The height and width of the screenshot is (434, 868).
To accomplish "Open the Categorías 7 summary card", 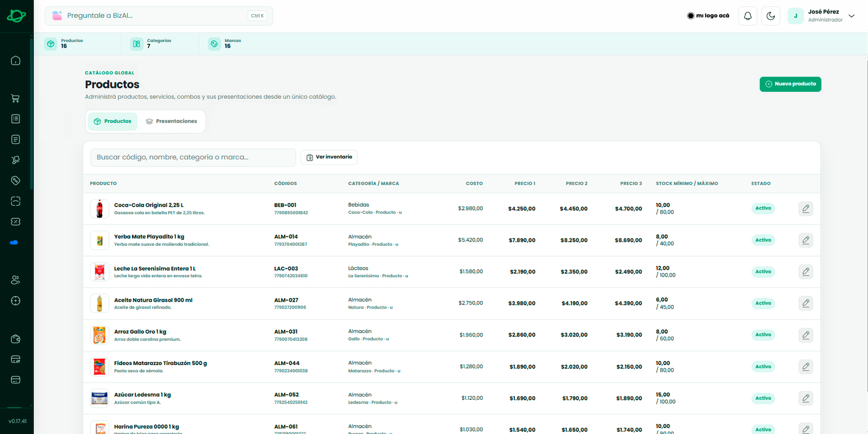I will pyautogui.click(x=160, y=44).
